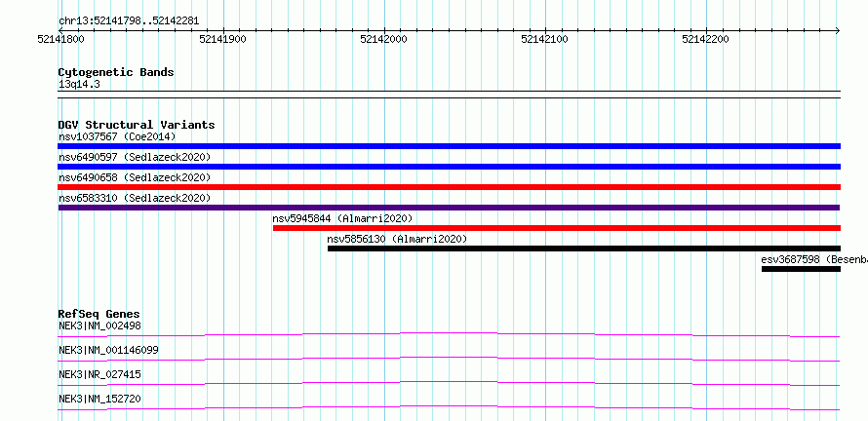The image size is (868, 421).
Task: Click the 52141800 ruler coordinate
Action: [x=60, y=39]
